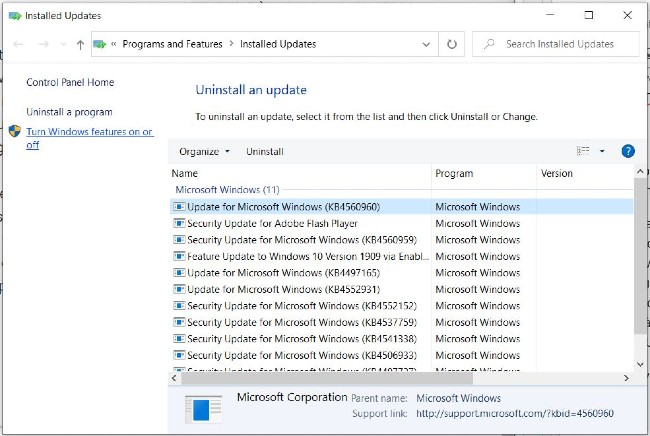Click the icon beside KB4537759 update
Screen dimensions: 650x436
(x=179, y=322)
